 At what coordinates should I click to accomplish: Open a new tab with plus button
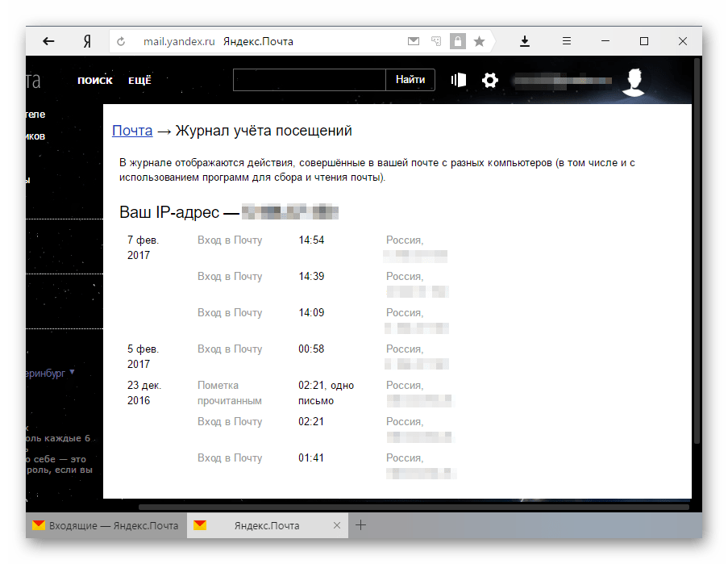[x=361, y=525]
